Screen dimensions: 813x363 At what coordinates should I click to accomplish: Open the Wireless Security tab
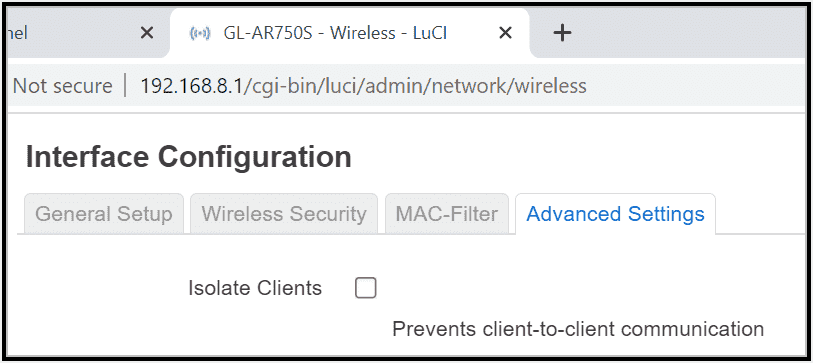[284, 214]
